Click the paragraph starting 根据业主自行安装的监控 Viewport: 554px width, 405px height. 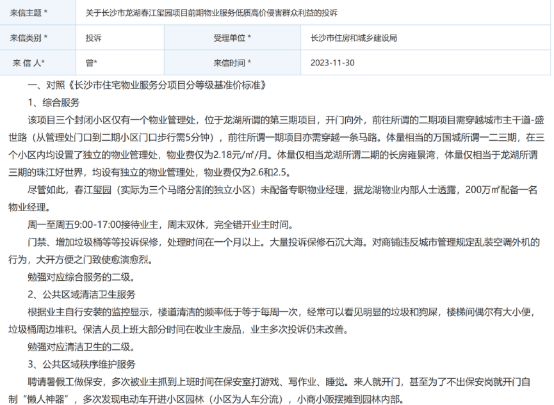(272, 321)
